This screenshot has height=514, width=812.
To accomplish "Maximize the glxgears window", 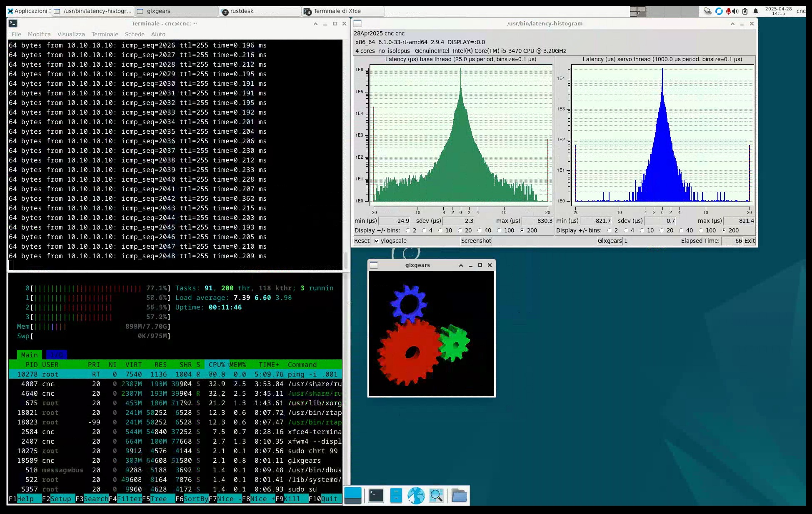I will tap(480, 265).
